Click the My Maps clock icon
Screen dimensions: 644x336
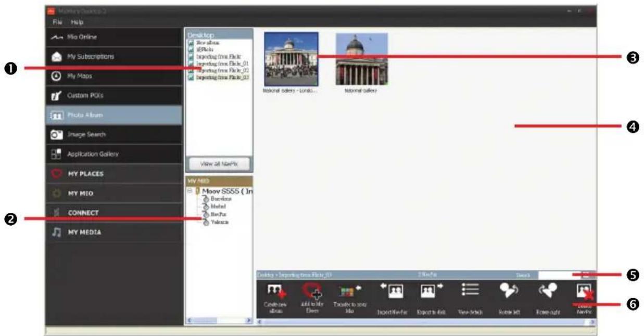pyautogui.click(x=57, y=76)
